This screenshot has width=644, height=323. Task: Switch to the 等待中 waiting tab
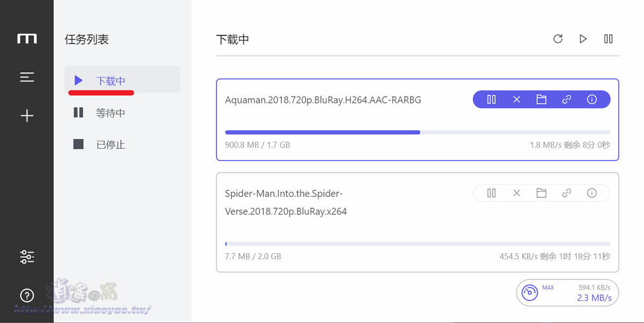[x=110, y=113]
